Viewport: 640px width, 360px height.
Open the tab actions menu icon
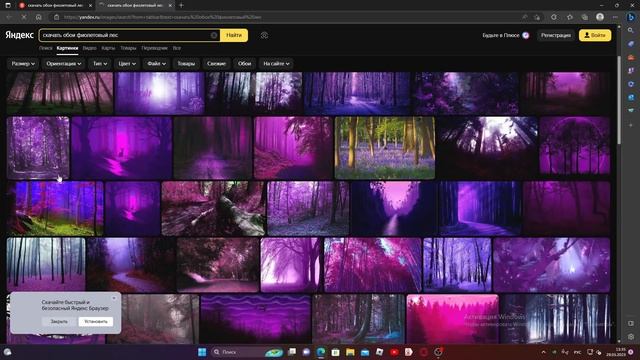click(8, 5)
